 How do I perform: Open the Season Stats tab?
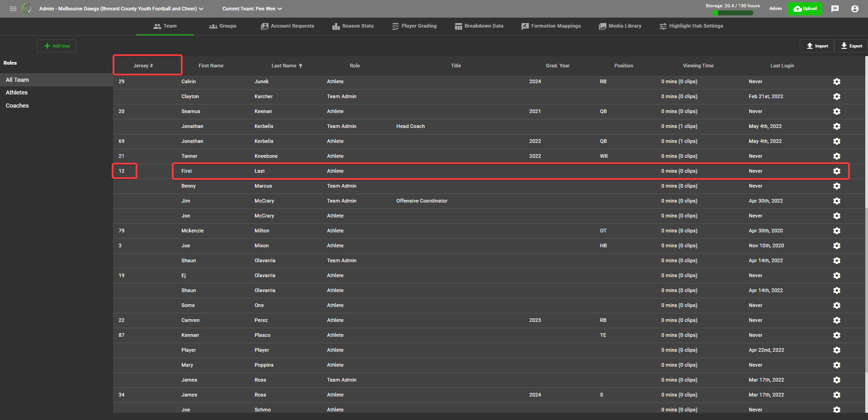point(353,26)
